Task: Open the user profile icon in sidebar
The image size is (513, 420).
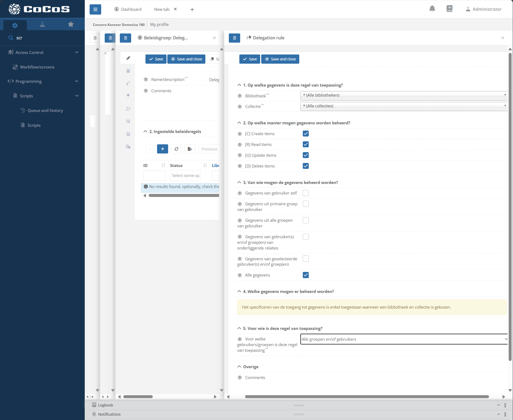Action: 42,25
